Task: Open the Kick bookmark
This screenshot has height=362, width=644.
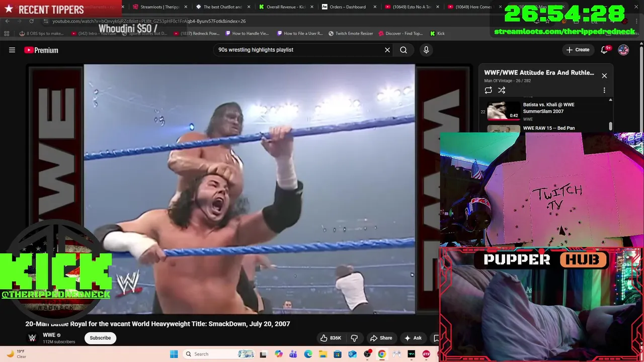Action: tap(437, 34)
